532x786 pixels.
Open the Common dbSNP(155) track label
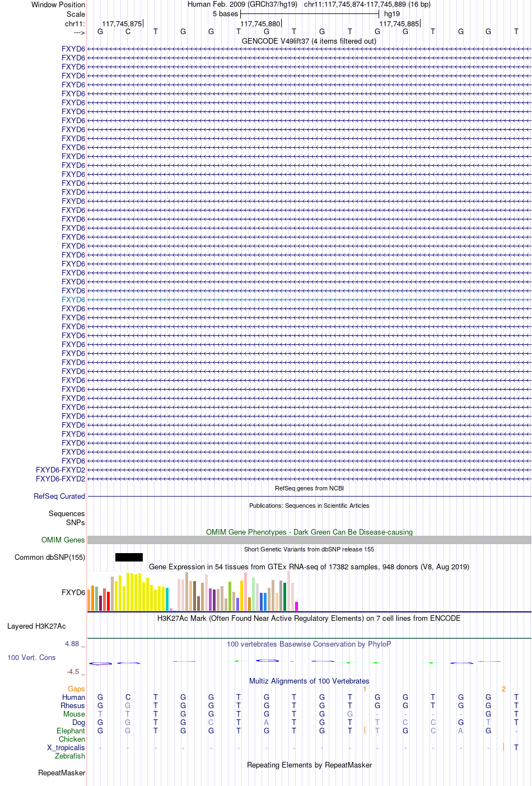(50, 557)
